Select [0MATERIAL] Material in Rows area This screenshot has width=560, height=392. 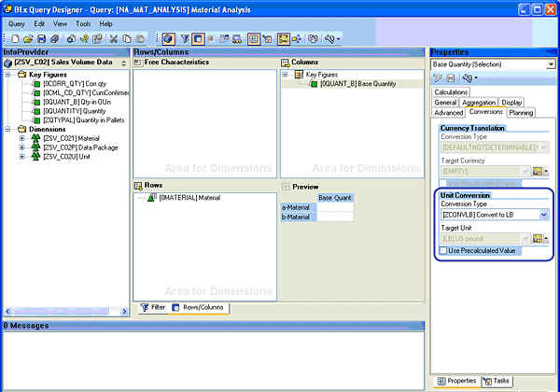(189, 198)
